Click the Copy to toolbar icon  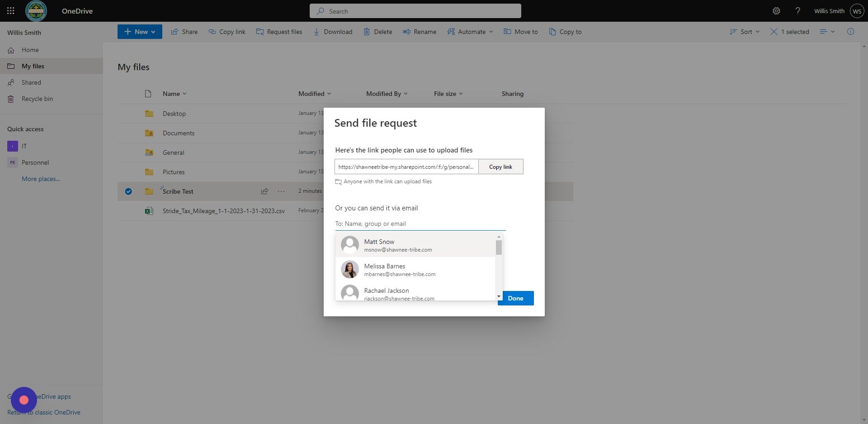tap(552, 32)
